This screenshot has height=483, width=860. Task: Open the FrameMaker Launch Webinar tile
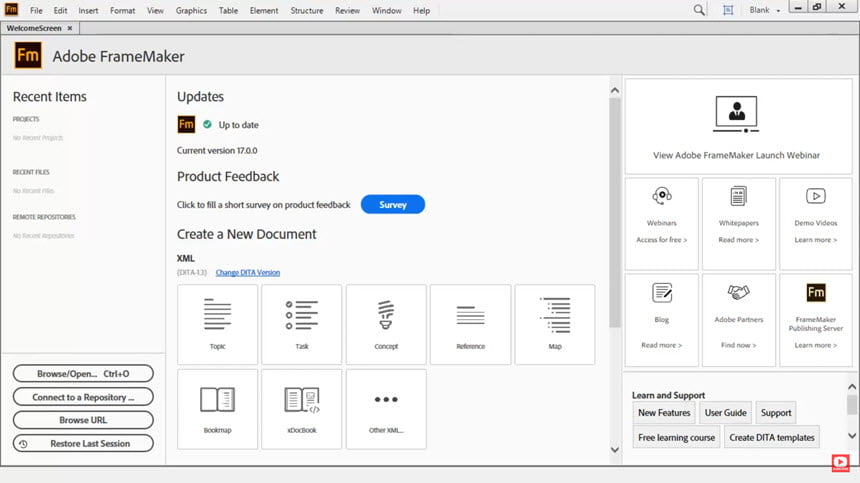(x=738, y=127)
